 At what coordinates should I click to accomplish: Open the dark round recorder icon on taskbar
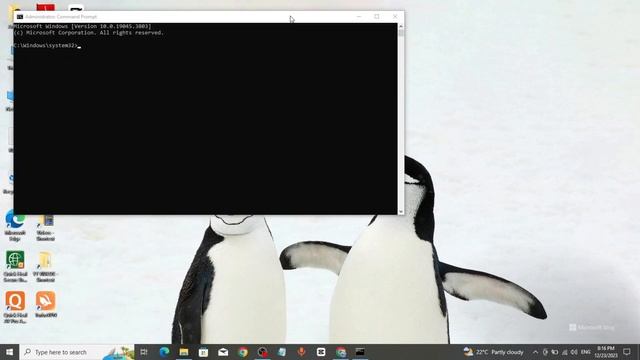[x=262, y=352]
